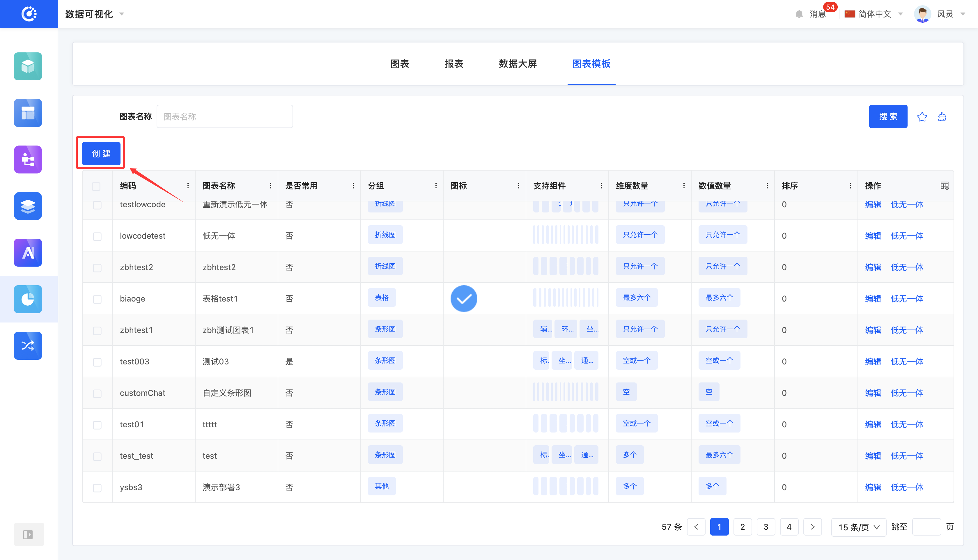Screen dimensions: 978x560
Task: Click 编辑 link for test003 row
Action: tap(873, 361)
